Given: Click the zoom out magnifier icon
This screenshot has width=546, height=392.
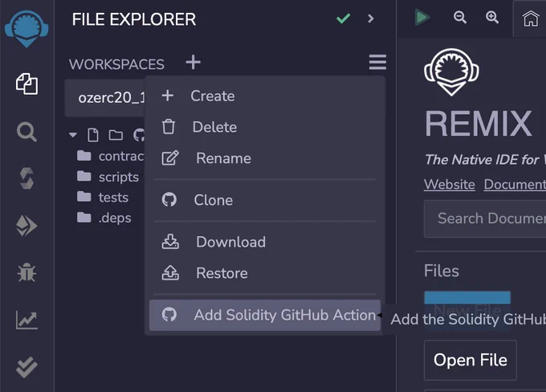Looking at the screenshot, I should click(x=460, y=17).
